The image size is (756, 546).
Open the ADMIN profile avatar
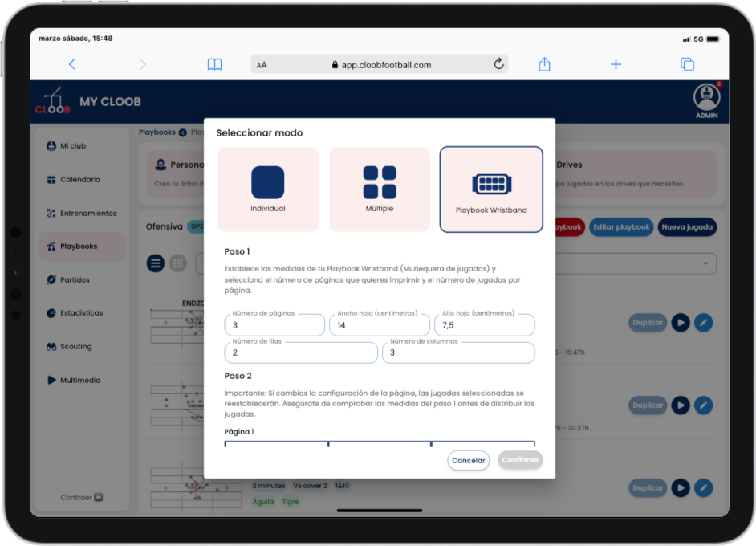[706, 97]
